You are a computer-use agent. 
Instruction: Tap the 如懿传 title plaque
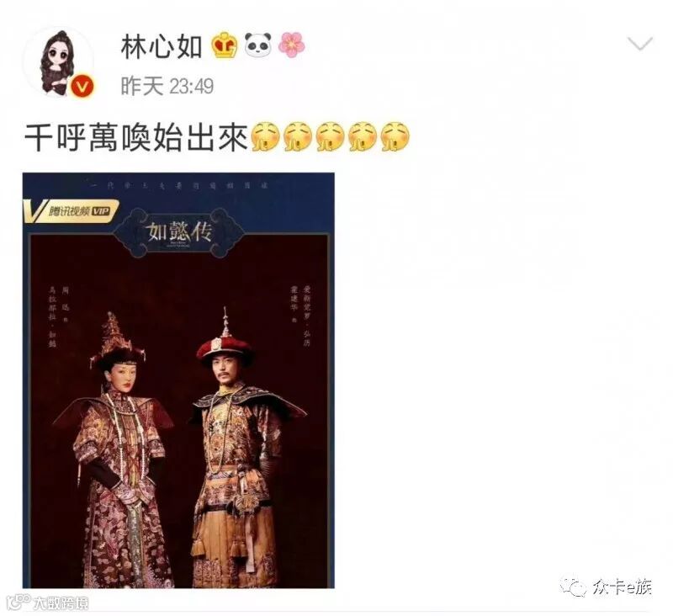tap(179, 233)
